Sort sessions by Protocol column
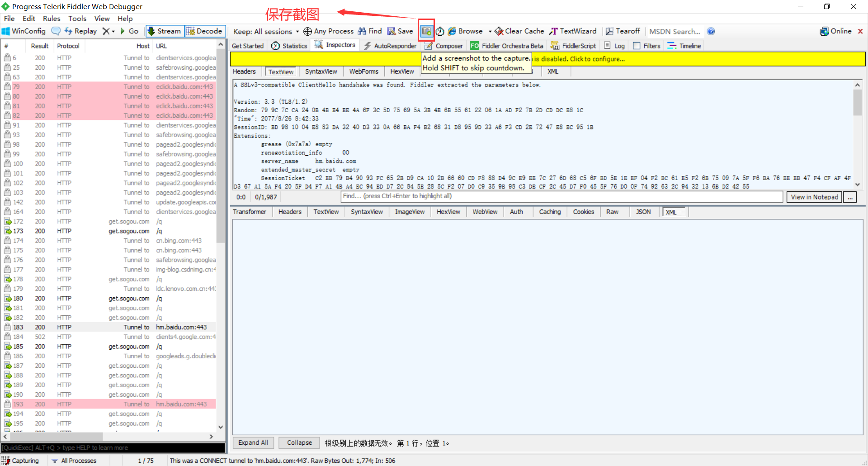The height and width of the screenshot is (466, 868). (68, 46)
